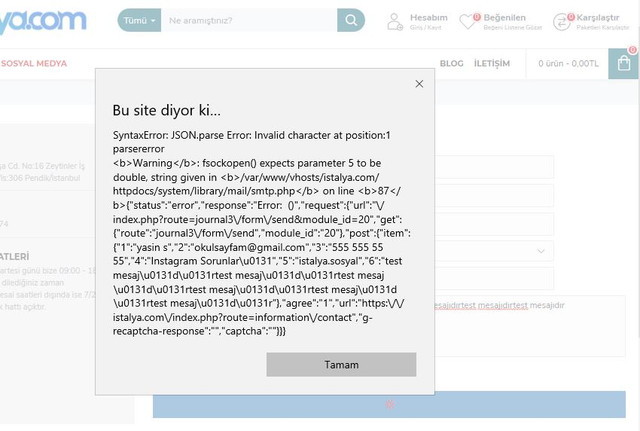This screenshot has width=640, height=431.
Task: Open the Tümü category dropdown
Action: click(139, 20)
